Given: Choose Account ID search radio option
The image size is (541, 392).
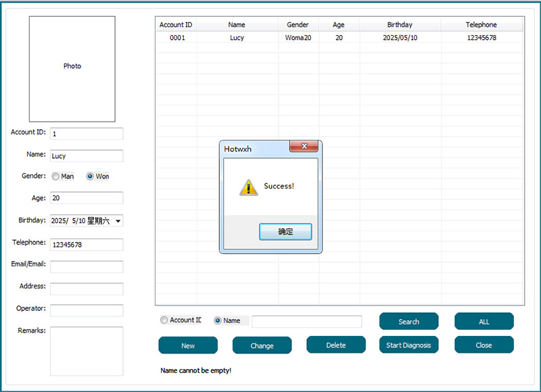Looking at the screenshot, I should coord(164,320).
